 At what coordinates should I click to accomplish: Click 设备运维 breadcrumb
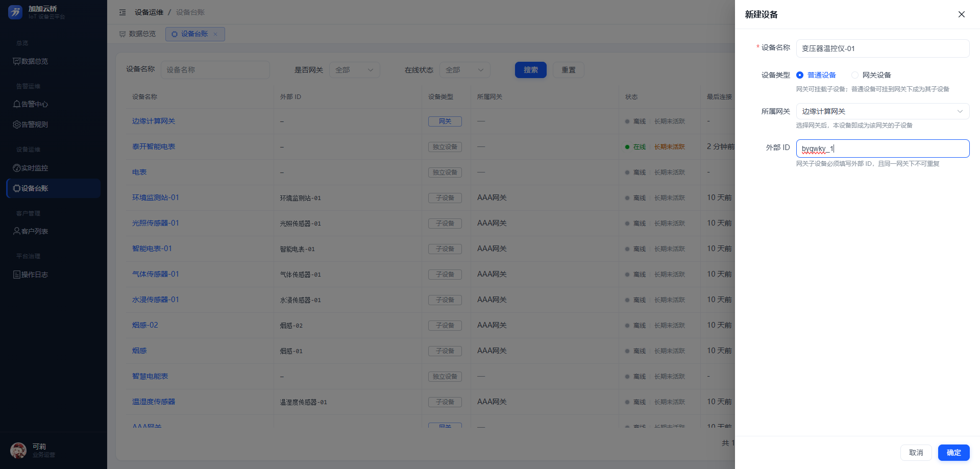click(149, 12)
